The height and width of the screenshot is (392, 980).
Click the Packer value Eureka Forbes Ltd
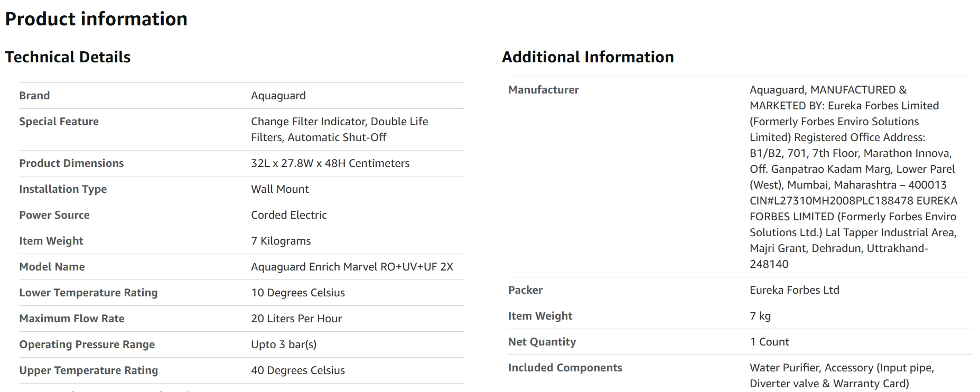(795, 290)
